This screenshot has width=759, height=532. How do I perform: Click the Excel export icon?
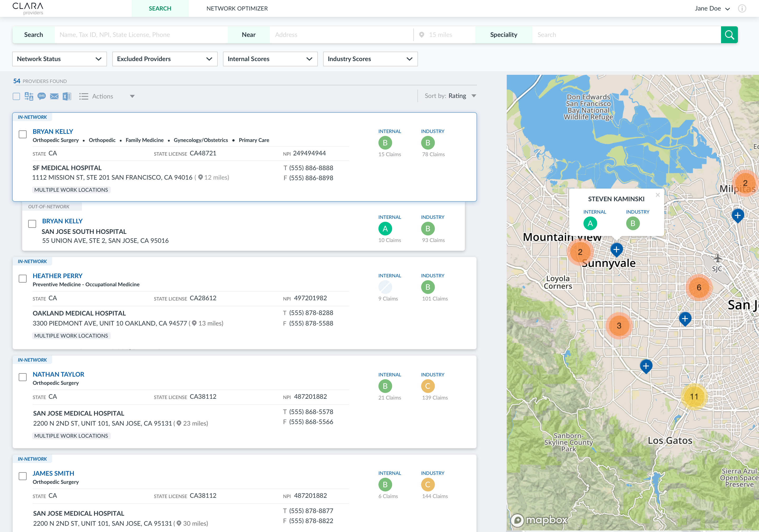[x=67, y=96]
